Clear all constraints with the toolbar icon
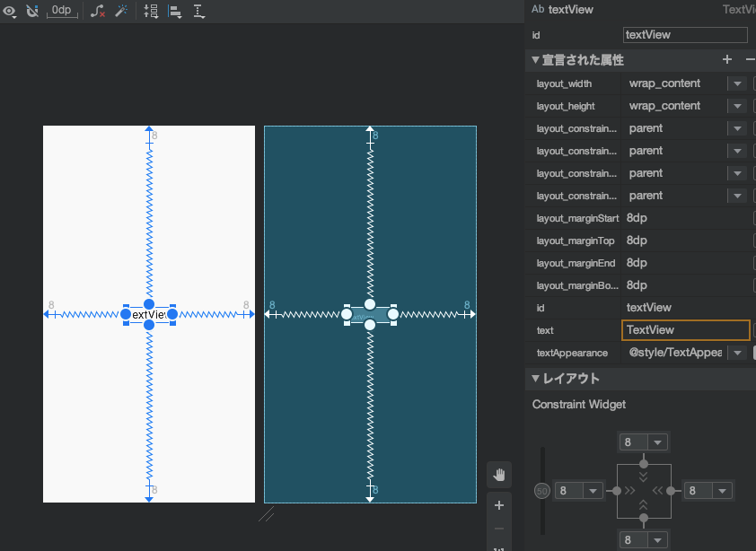This screenshot has height=551, width=756. tap(98, 11)
